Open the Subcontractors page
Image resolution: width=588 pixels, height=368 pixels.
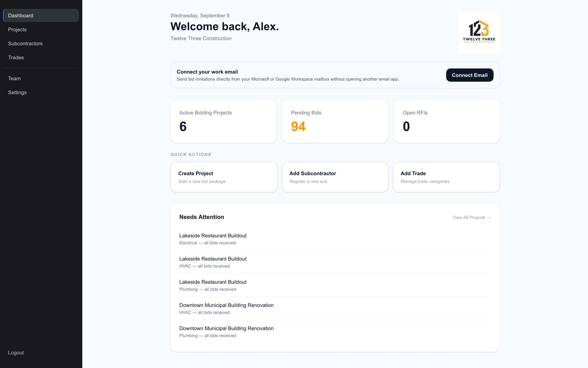point(41,44)
